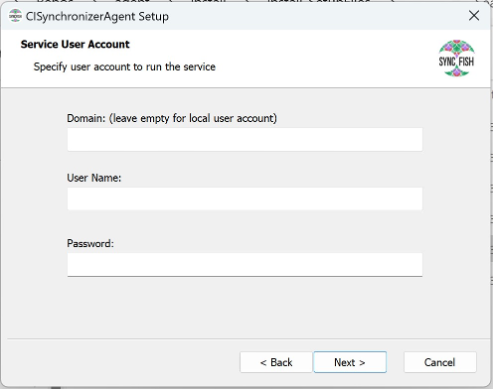
Task: Click the 'Service User Account' heading
Action: (75, 44)
